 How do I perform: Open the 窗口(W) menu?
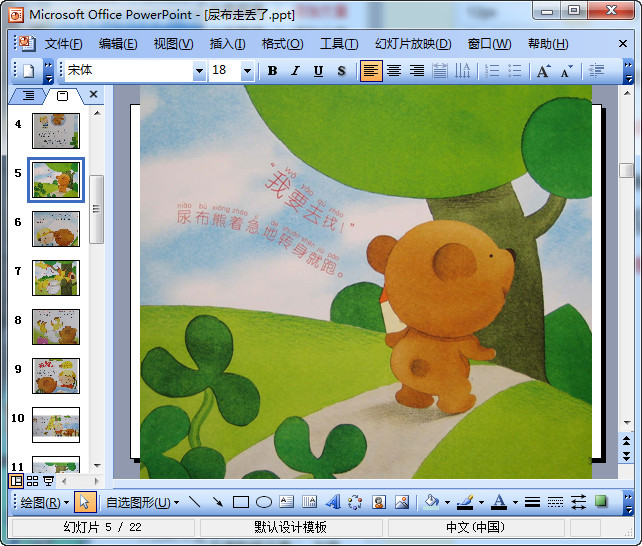click(x=490, y=44)
